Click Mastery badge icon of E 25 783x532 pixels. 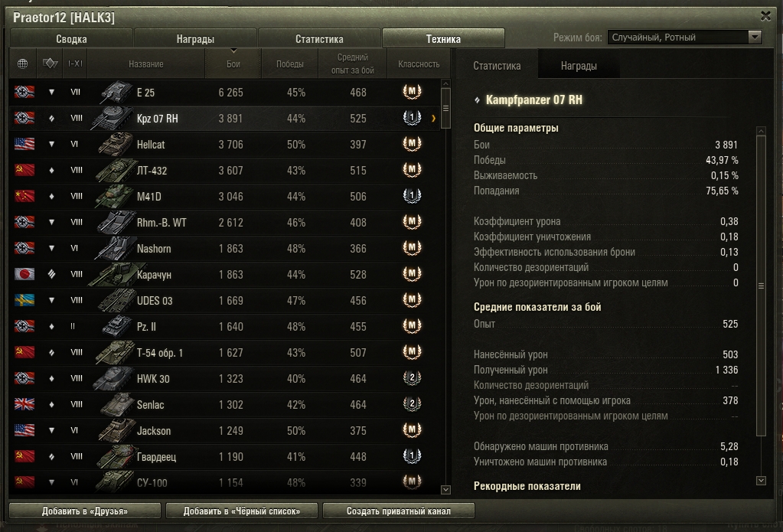point(412,92)
